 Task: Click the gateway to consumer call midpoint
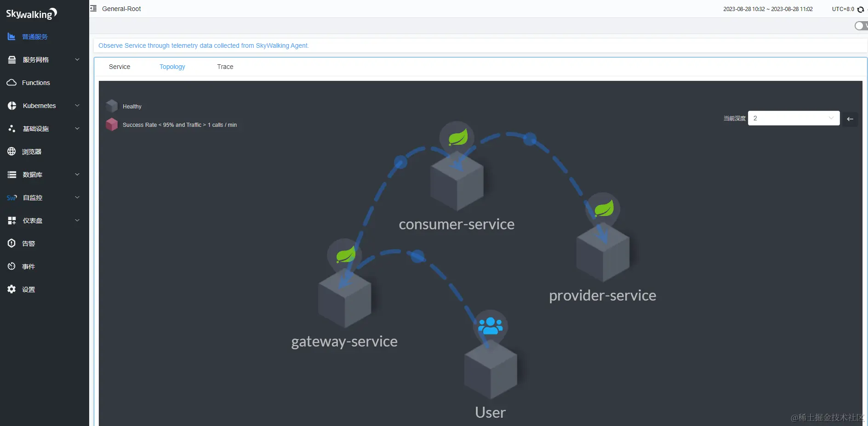[x=401, y=162]
